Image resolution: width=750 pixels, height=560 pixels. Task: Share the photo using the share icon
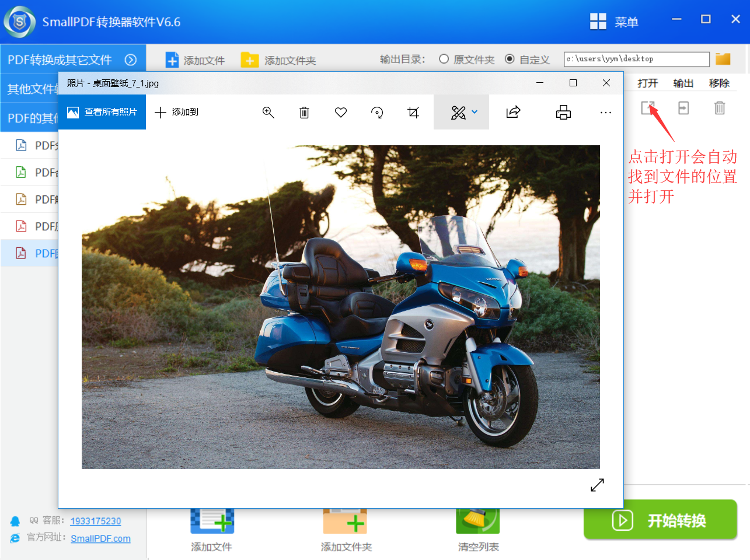point(514,112)
